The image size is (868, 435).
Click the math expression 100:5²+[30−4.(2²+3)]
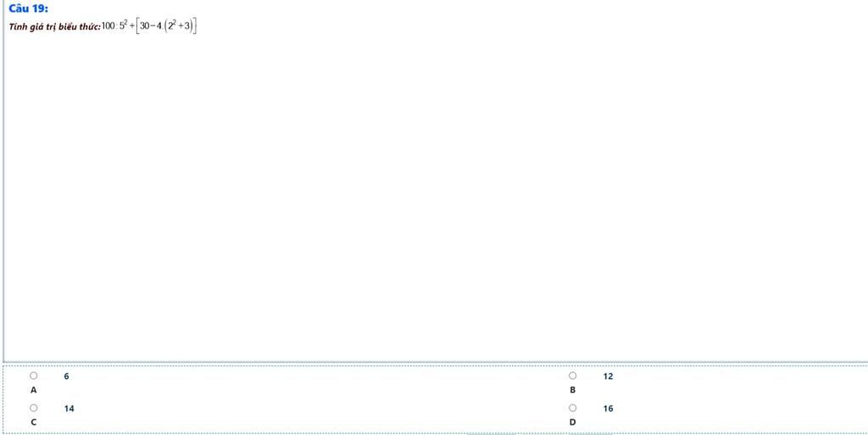149,26
